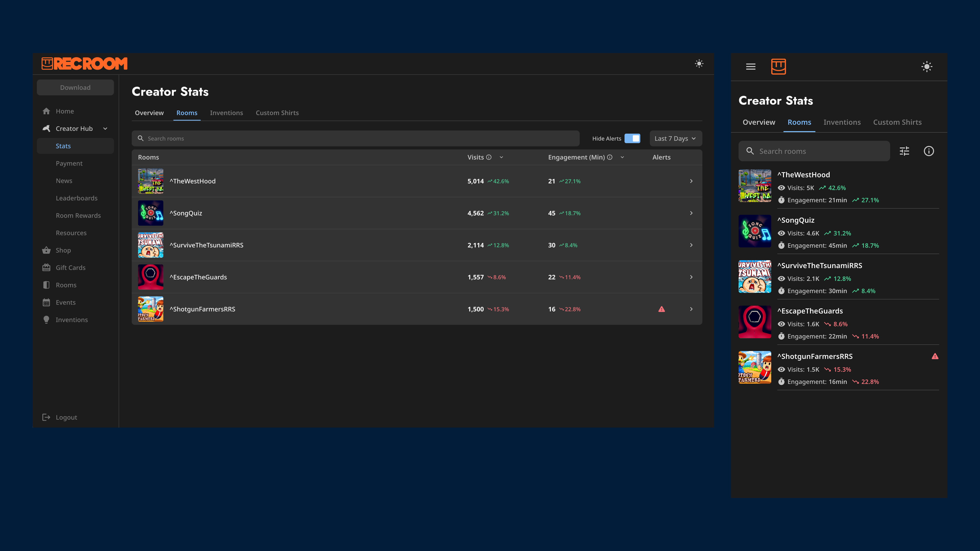
Task: Select the Rooms tab on desktop
Action: [187, 113]
